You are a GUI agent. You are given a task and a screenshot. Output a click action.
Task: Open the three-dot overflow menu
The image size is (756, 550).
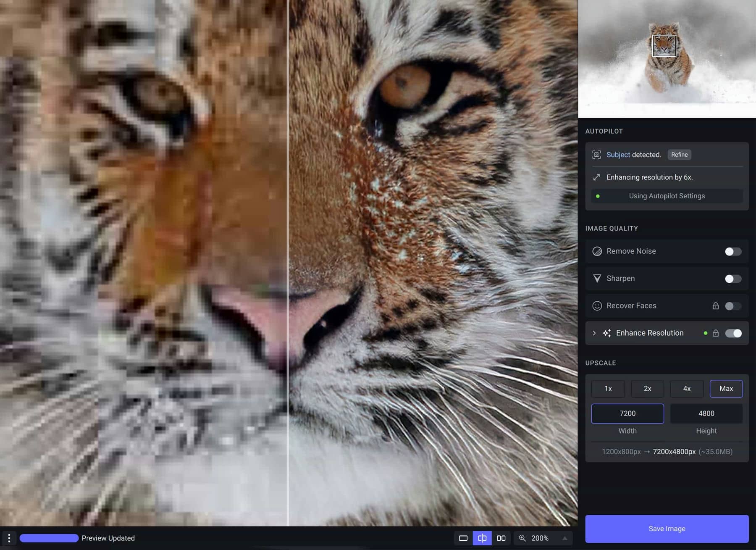pyautogui.click(x=9, y=538)
